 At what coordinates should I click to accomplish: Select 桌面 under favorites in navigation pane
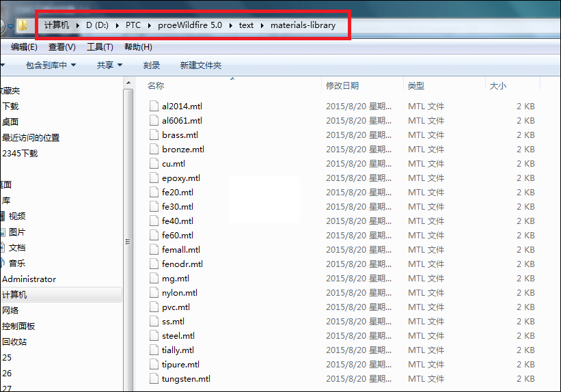click(10, 122)
